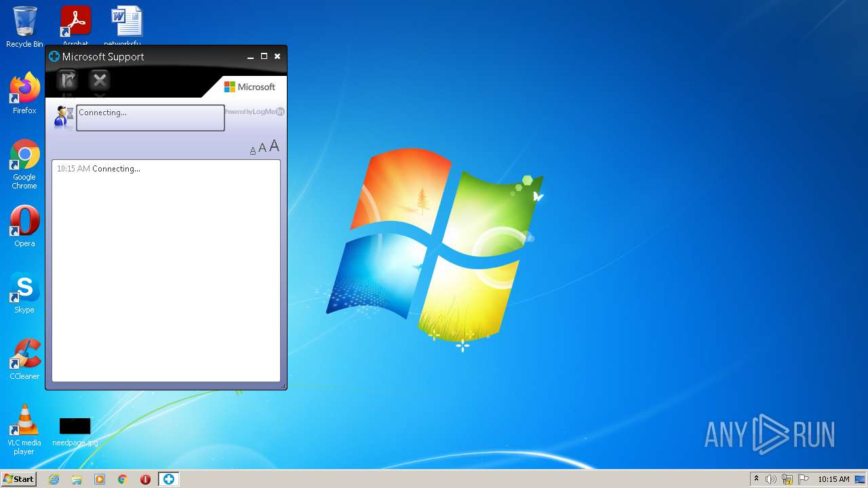The image size is (868, 488).
Task: Select the medium font size A
Action: coord(262,148)
